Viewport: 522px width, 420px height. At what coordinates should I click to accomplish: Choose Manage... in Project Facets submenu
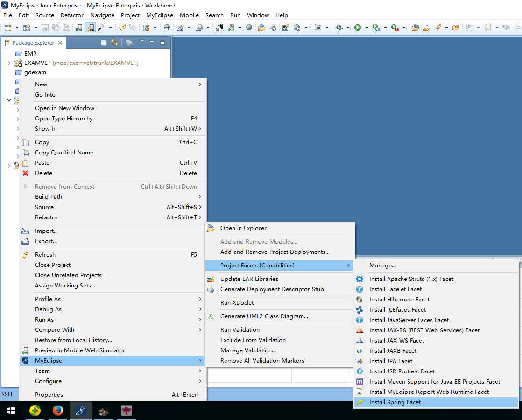coord(436,266)
